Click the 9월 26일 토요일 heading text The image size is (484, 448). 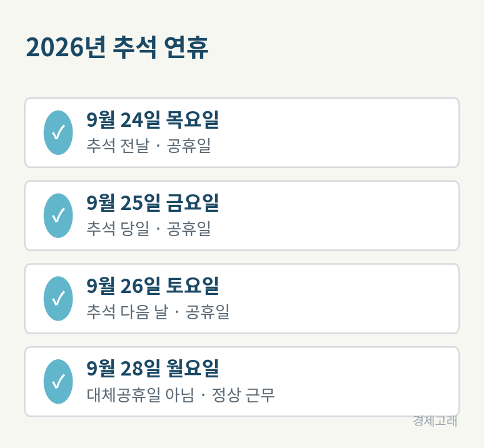pos(153,286)
